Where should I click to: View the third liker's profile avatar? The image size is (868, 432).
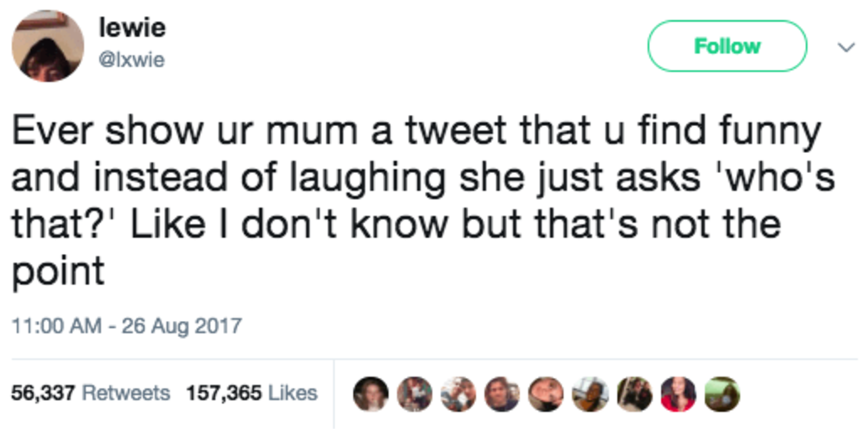tap(458, 393)
